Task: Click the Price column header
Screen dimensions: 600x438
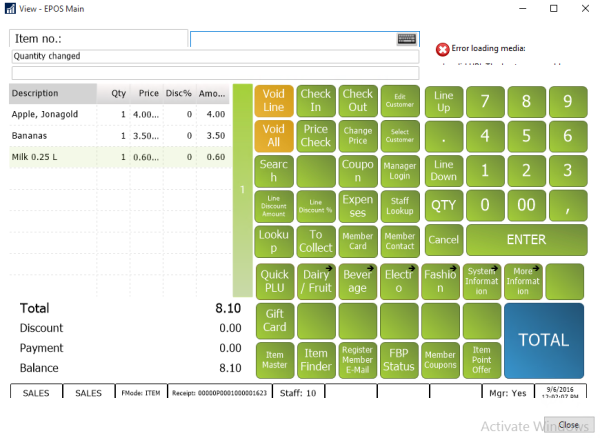Action: pos(148,93)
